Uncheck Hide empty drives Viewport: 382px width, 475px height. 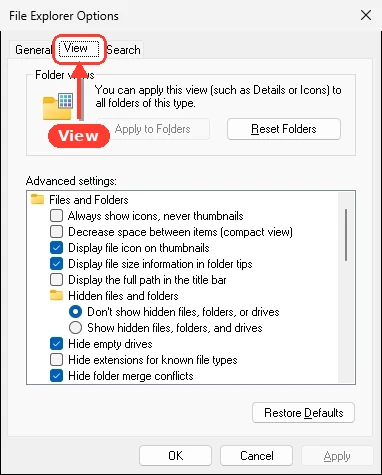tap(56, 344)
